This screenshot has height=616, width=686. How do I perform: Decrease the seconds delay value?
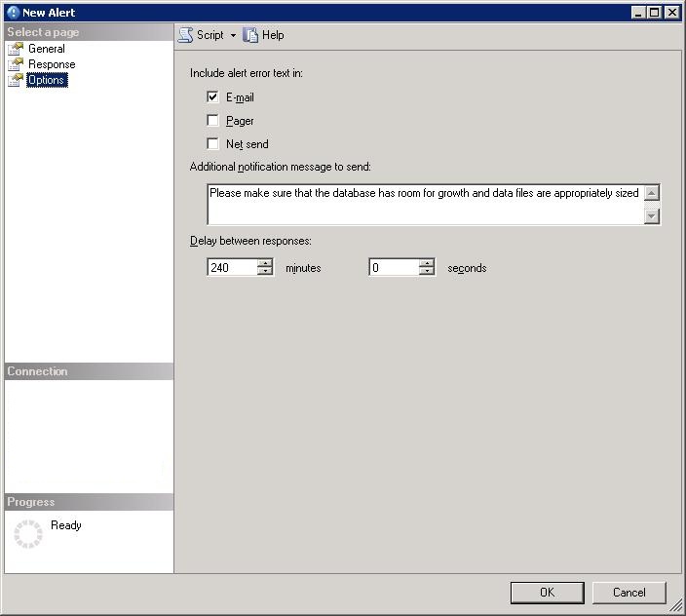(x=427, y=271)
